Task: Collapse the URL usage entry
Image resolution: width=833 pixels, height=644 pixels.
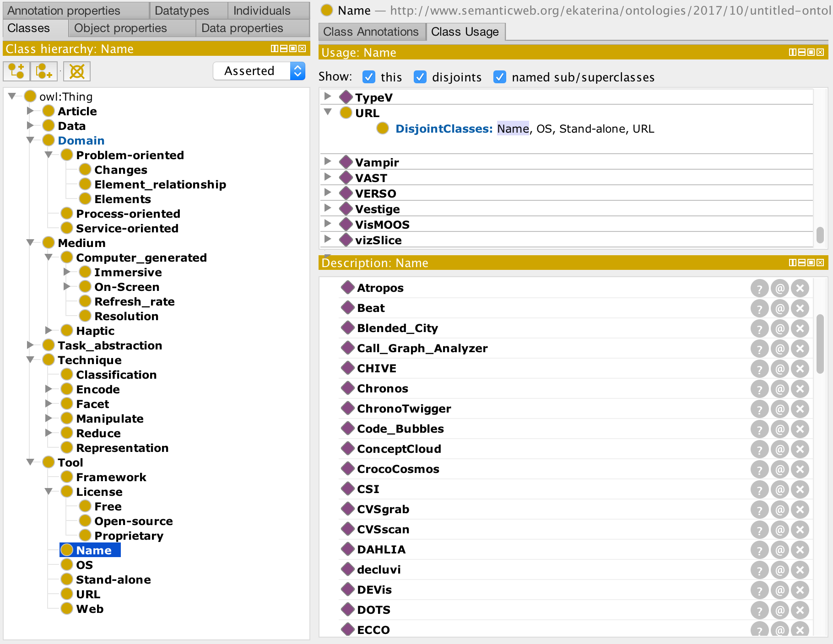Action: click(328, 113)
